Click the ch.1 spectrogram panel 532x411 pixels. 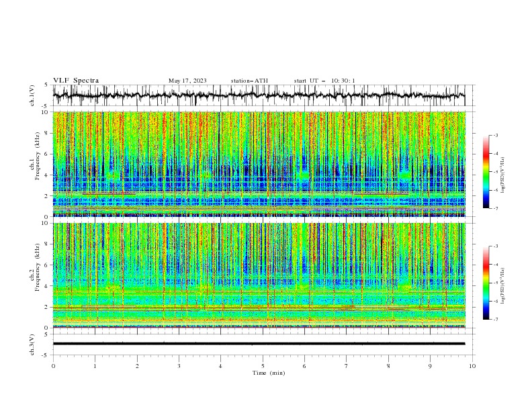click(x=259, y=164)
